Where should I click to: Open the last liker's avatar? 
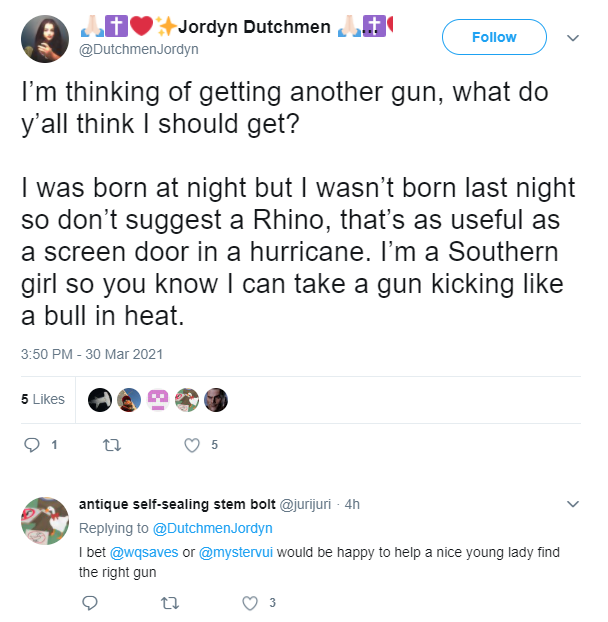(216, 399)
